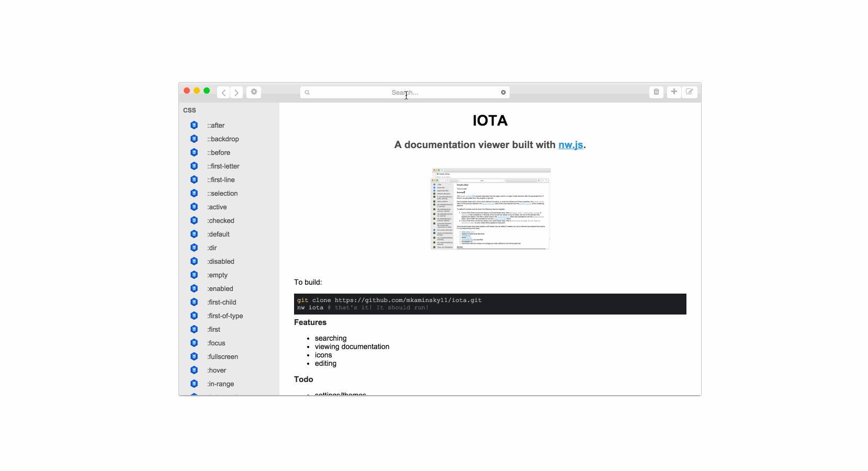Open the ::selection entry
868x471 pixels.
coord(222,194)
